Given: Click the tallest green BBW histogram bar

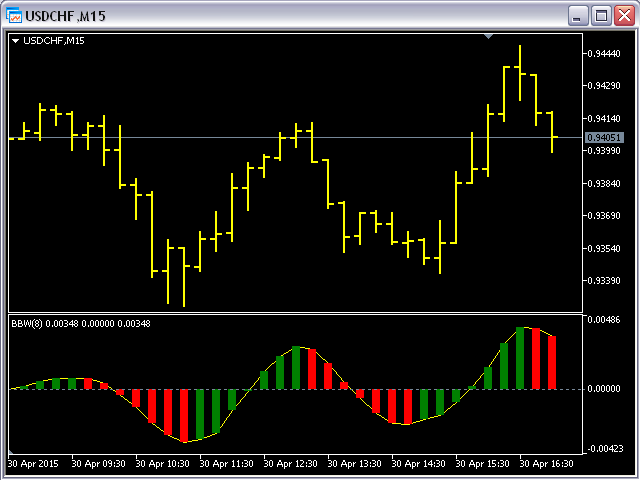Looking at the screenshot, I should tap(520, 358).
